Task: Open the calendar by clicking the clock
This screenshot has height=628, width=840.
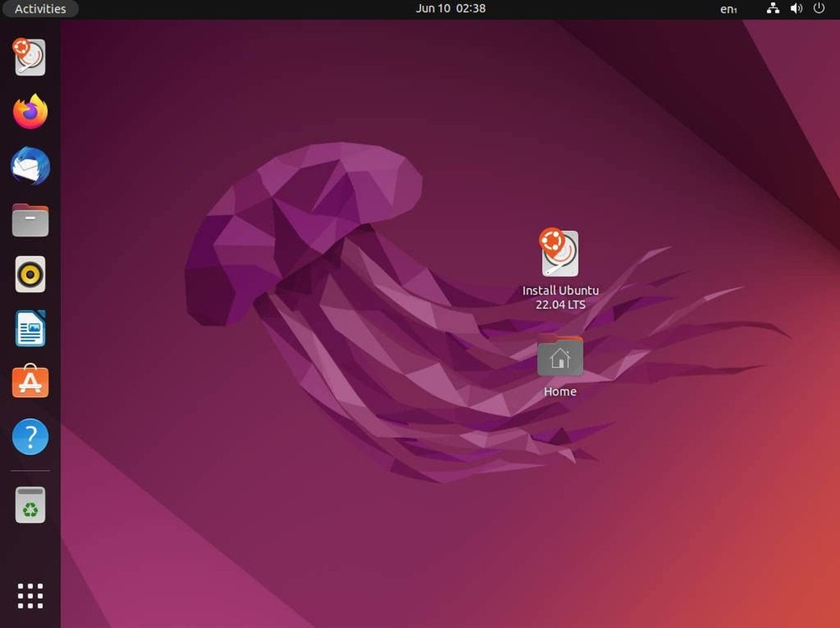Action: point(452,8)
